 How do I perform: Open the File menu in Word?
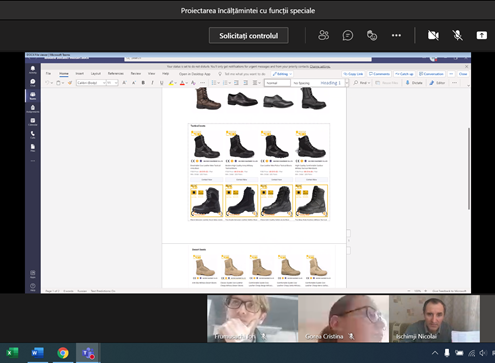[x=48, y=74]
